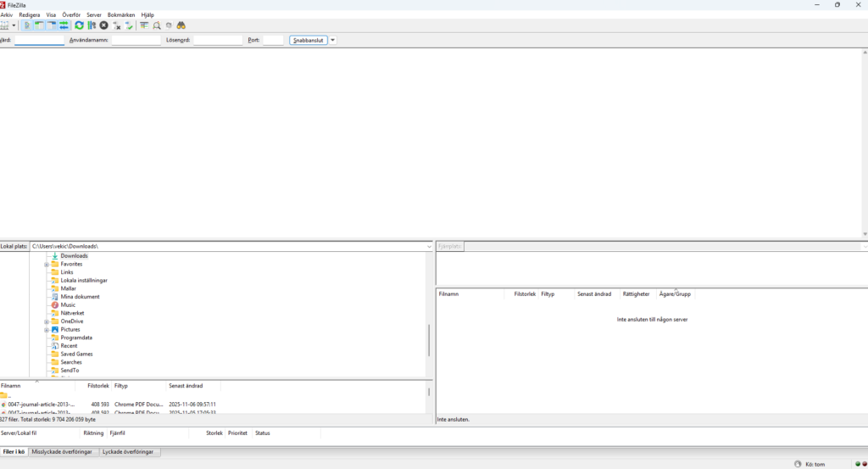Click the process queue toolbar icon
Screen dimensions: 868x469
tap(92, 25)
